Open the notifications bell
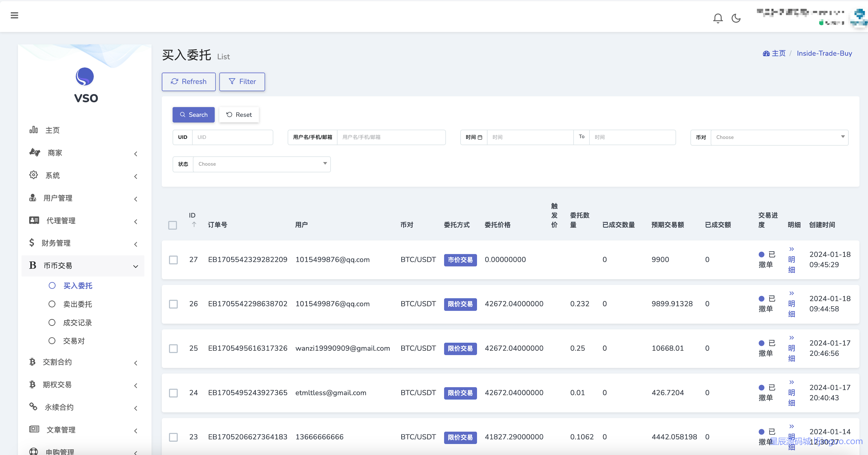 [718, 18]
